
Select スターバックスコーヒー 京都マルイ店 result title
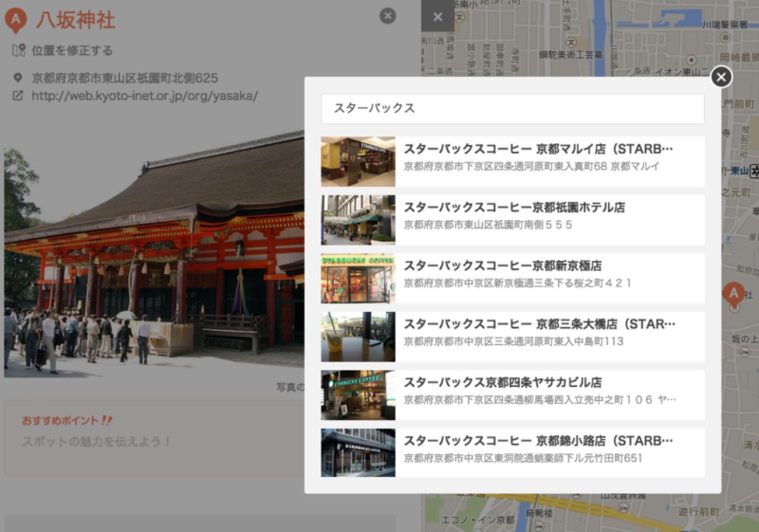point(538,149)
